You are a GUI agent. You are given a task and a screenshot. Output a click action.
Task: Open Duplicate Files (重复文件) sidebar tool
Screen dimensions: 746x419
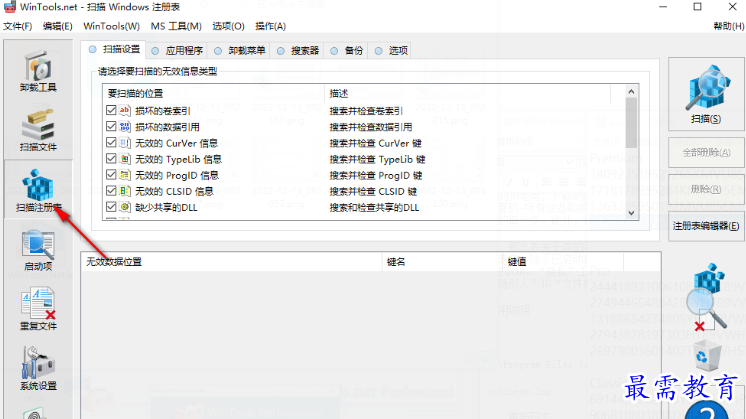click(38, 309)
